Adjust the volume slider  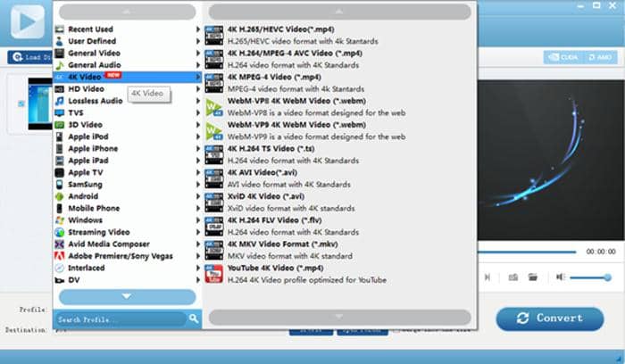[x=589, y=277]
